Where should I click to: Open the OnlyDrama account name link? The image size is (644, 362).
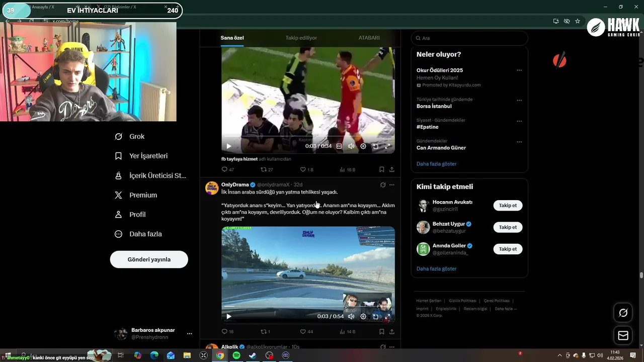pyautogui.click(x=235, y=185)
